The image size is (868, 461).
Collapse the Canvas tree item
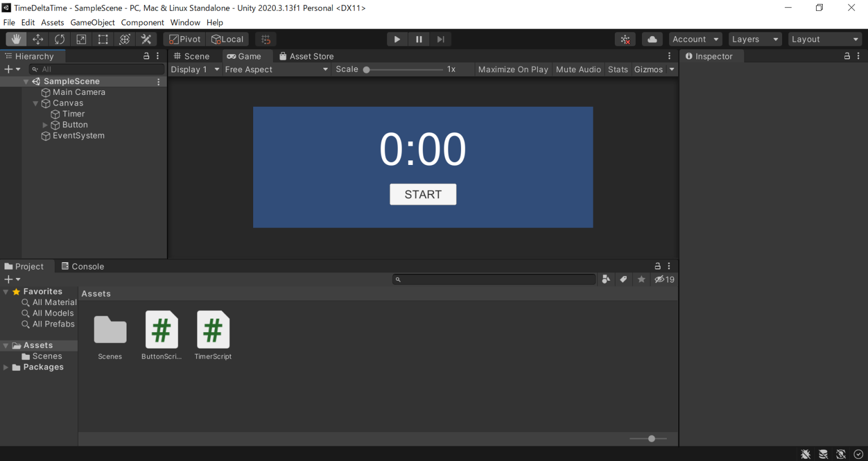36,103
